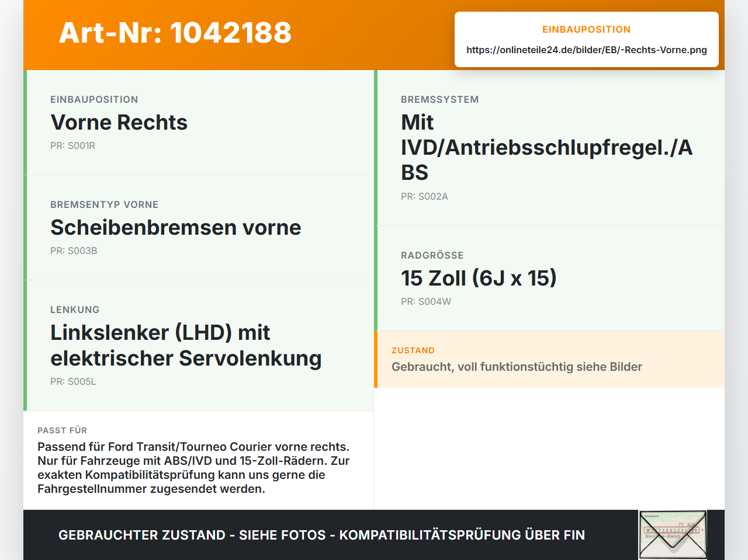
Task: Select the Vorne Rechts position card
Action: click(199, 123)
